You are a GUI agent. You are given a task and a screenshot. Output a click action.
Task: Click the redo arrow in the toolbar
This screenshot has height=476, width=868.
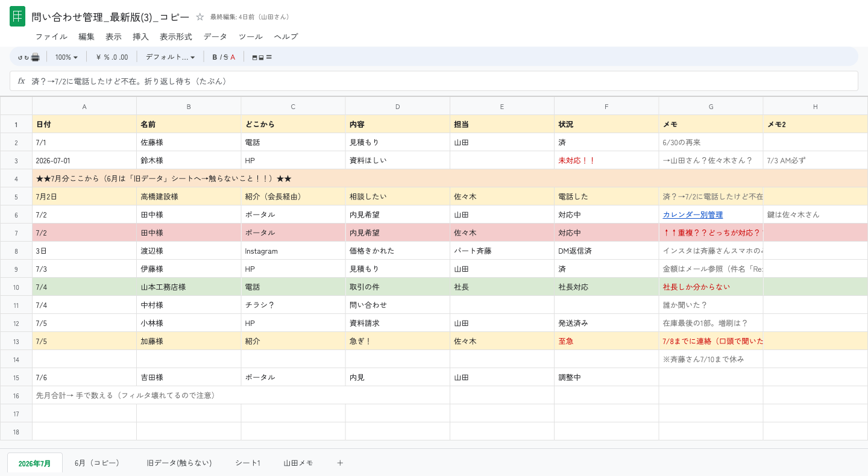point(27,57)
